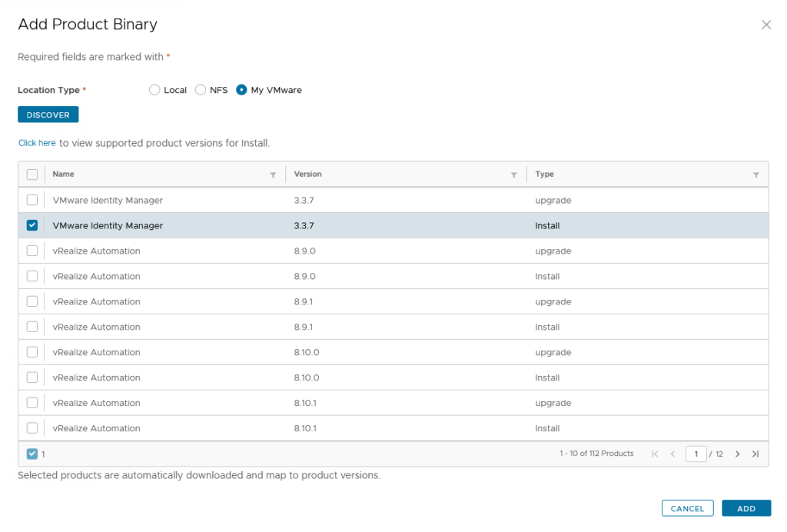
Task: Open the Name column filter
Action: pos(273,175)
